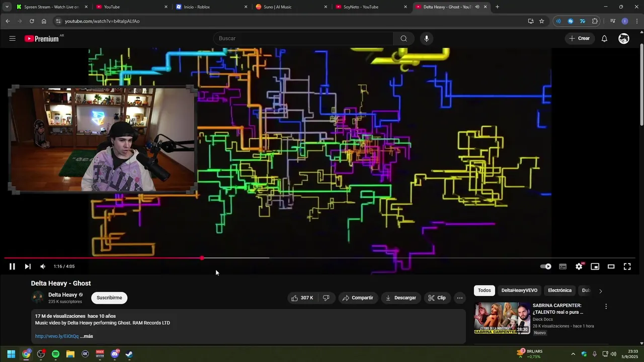Open YouTube notifications bell
This screenshot has height=362, width=644.
(604, 39)
